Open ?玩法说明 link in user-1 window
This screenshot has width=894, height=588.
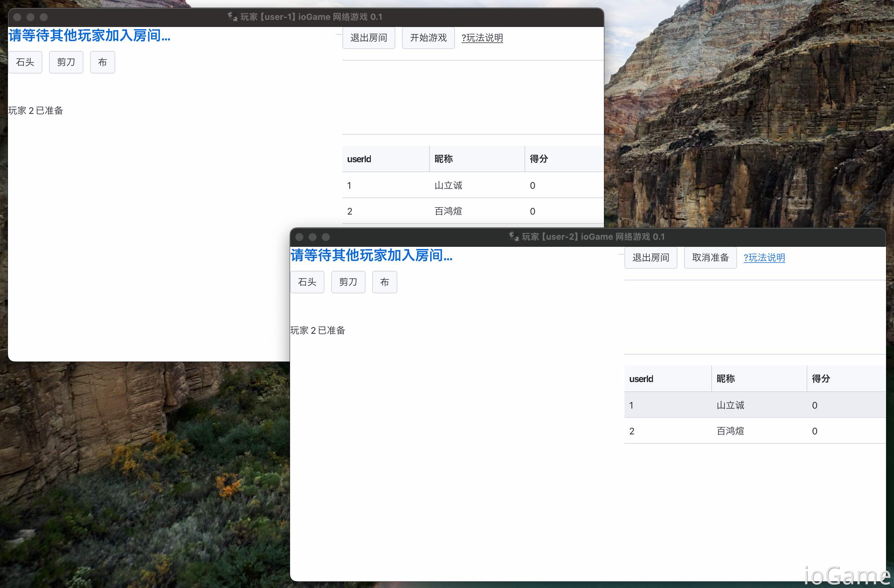tap(482, 37)
